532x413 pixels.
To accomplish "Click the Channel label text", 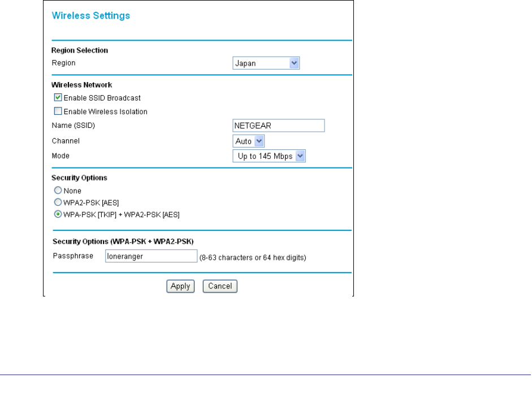I will (x=66, y=141).
